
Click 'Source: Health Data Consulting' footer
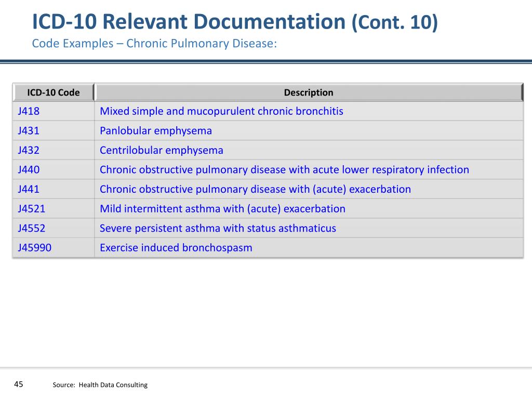100,385
